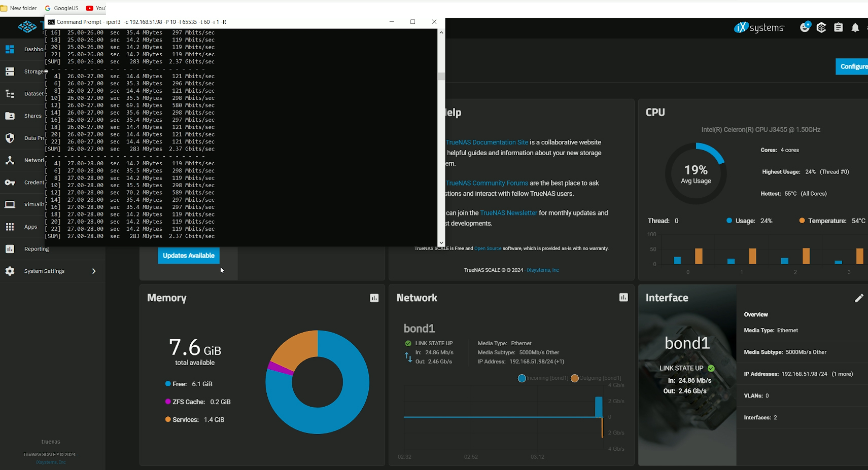Click the truenas hostname in sidebar footer

pyautogui.click(x=51, y=442)
